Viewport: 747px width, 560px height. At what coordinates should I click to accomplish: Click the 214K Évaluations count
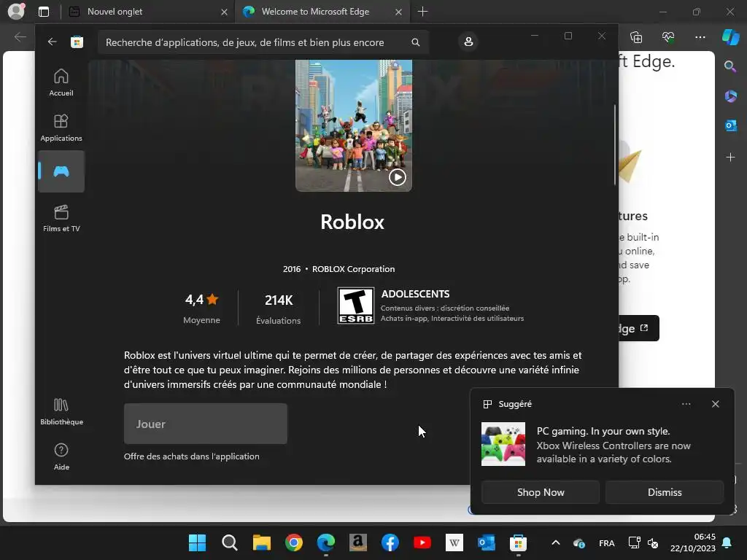click(278, 308)
